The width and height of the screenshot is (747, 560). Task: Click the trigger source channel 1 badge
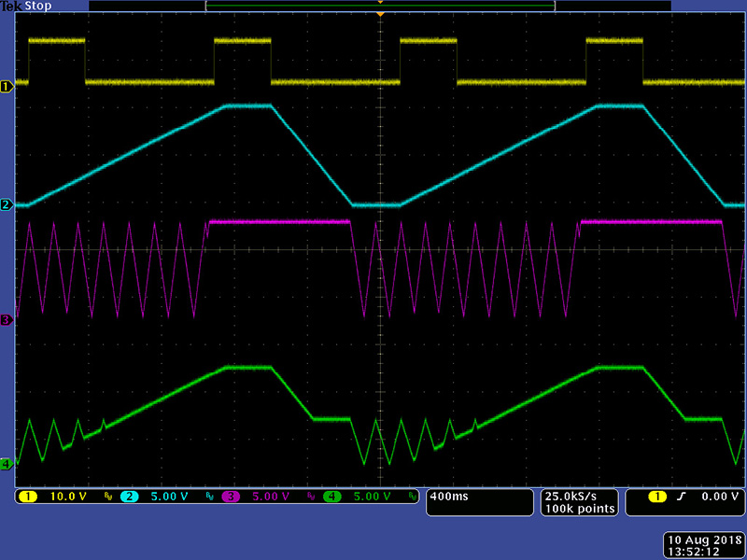[x=657, y=497]
